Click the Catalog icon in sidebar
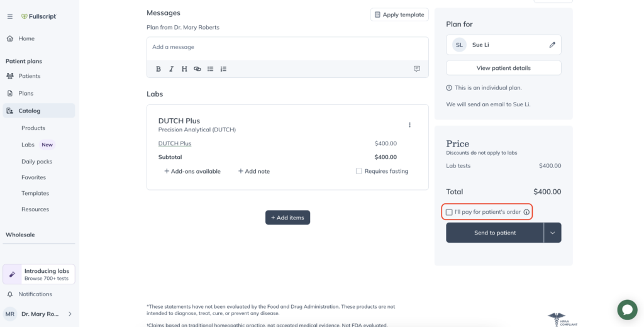 point(10,111)
